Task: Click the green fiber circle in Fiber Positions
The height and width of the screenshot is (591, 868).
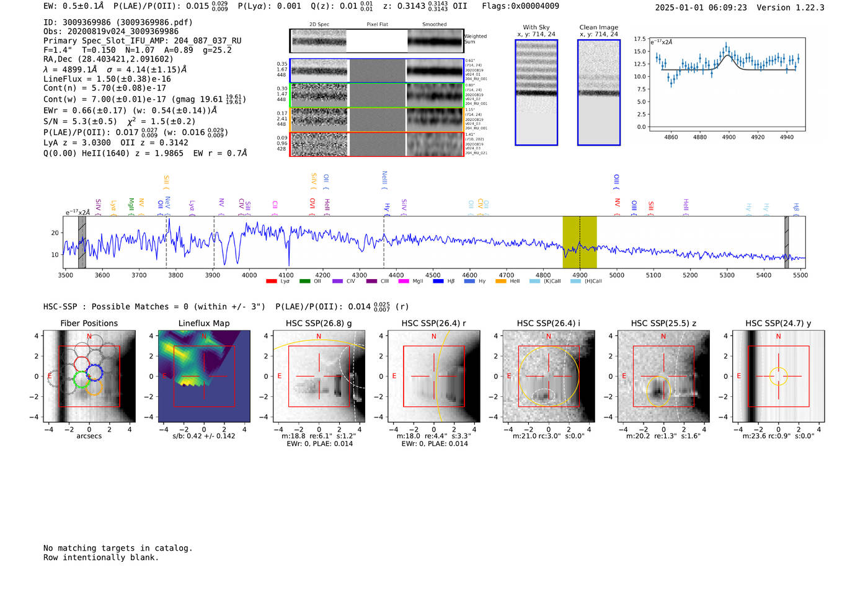Action: (81, 380)
